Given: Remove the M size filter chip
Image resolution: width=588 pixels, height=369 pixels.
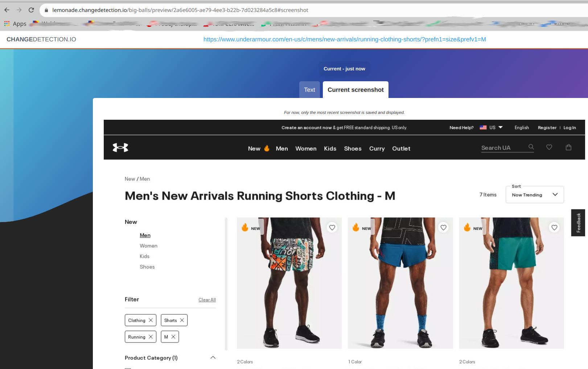Looking at the screenshot, I should coord(173,337).
